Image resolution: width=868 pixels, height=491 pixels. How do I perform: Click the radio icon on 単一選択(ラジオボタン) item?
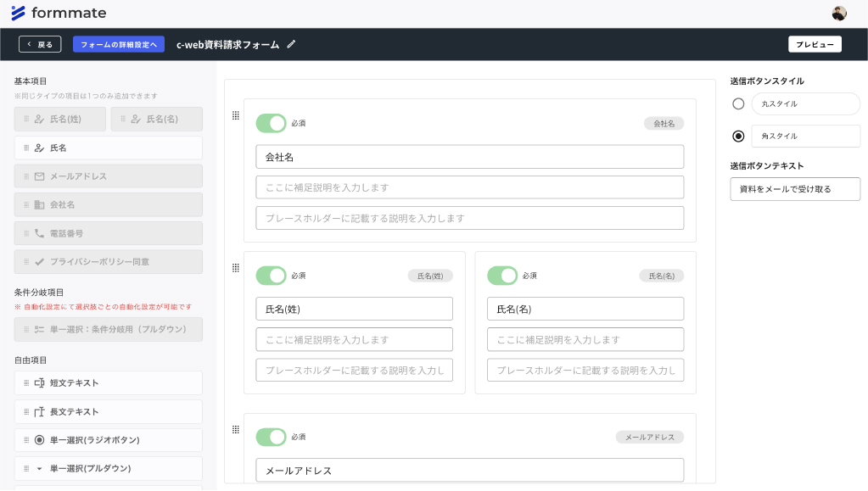[39, 440]
